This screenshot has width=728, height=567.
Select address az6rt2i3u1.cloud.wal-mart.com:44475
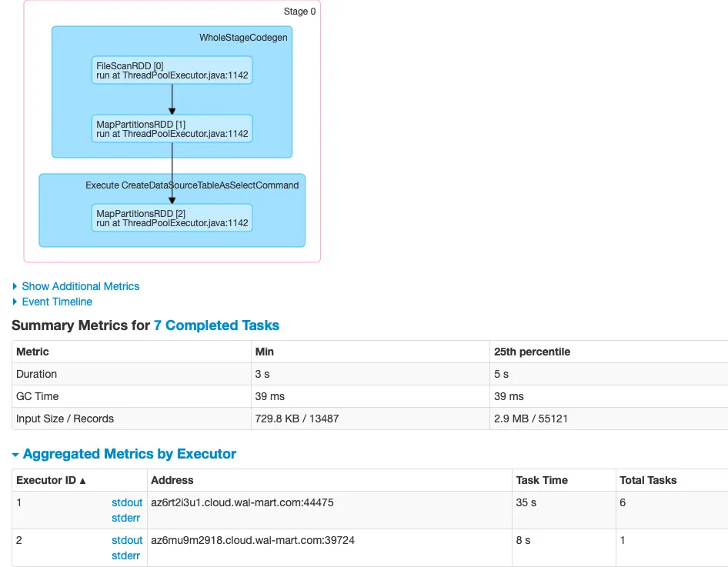[242, 502]
